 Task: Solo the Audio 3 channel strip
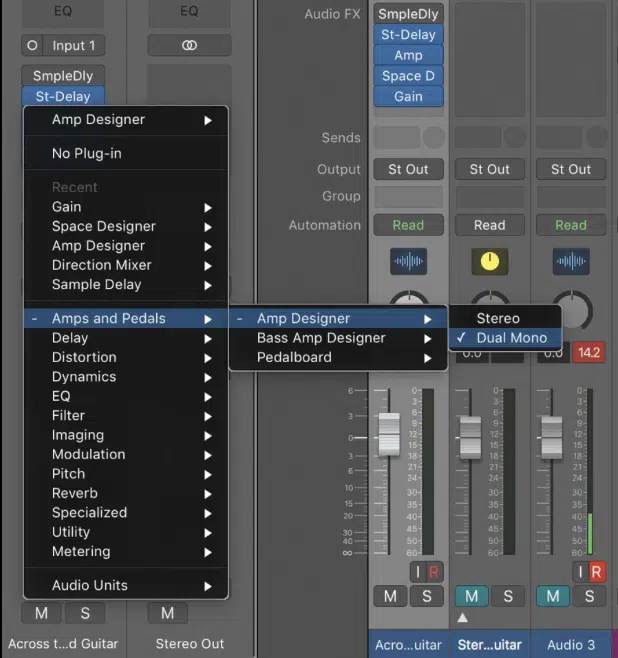(x=589, y=596)
